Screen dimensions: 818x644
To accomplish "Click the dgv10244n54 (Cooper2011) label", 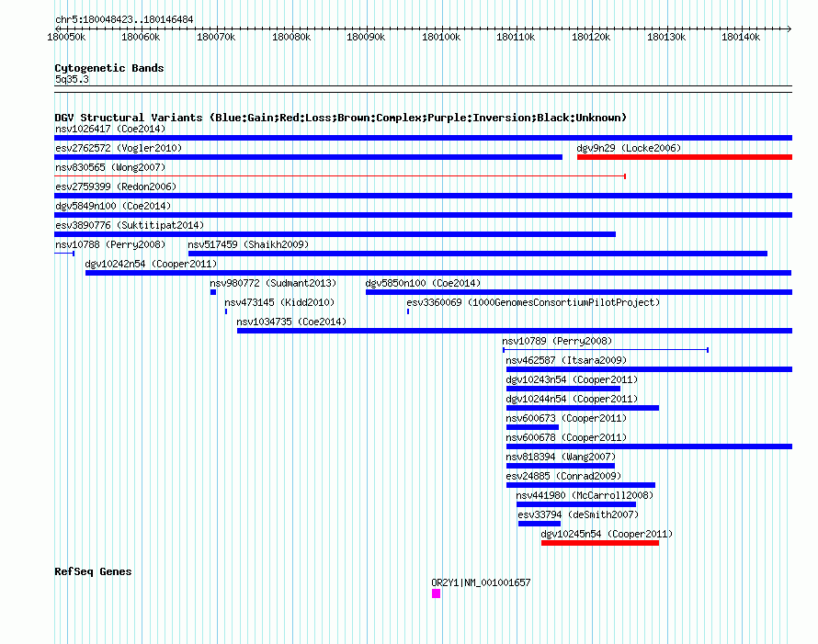I will tap(572, 399).
